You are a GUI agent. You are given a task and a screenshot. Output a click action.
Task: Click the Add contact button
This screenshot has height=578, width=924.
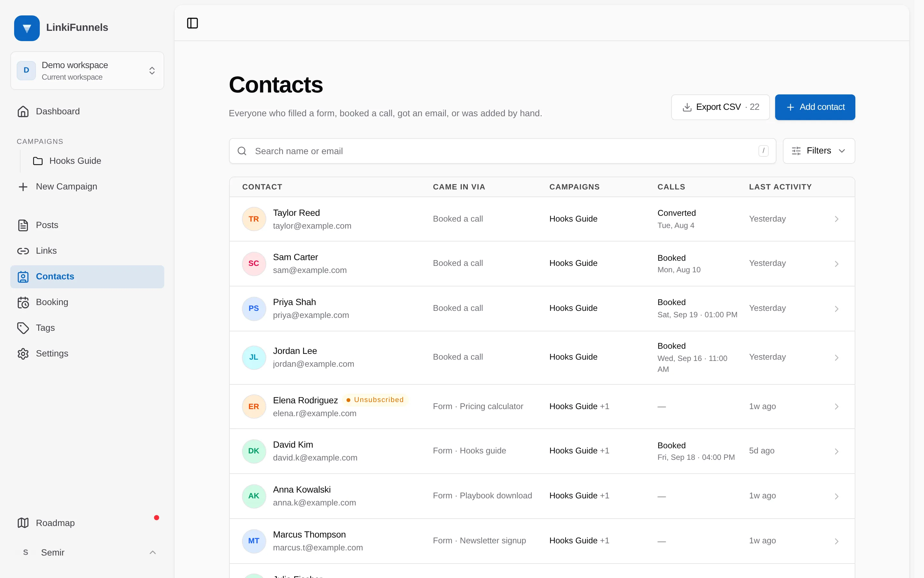(x=815, y=107)
